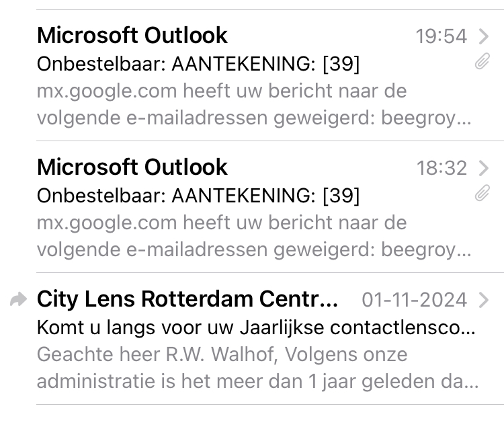Screen dimensions: 504x429
Task: Click the 'mx.google.com heeft uw bericht' preview at 19:54
Action: point(222,91)
